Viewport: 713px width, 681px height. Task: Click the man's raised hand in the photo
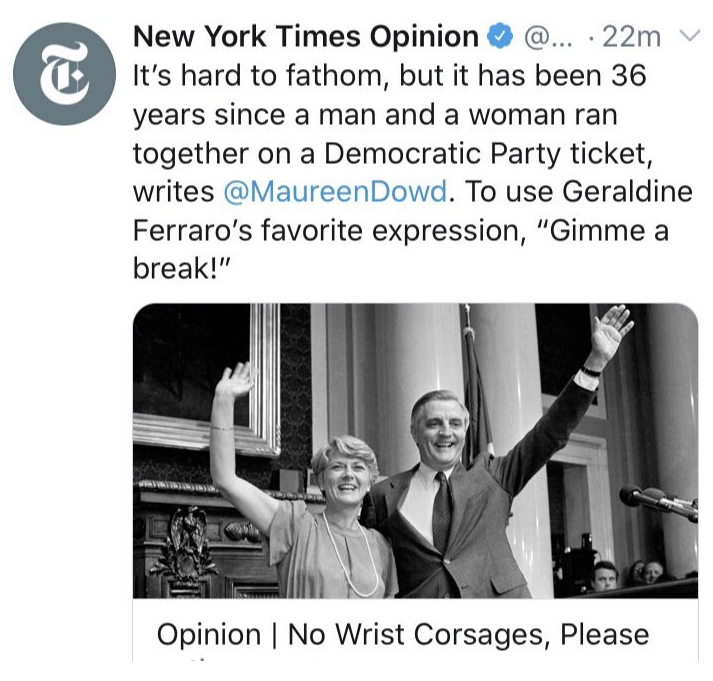(x=610, y=330)
